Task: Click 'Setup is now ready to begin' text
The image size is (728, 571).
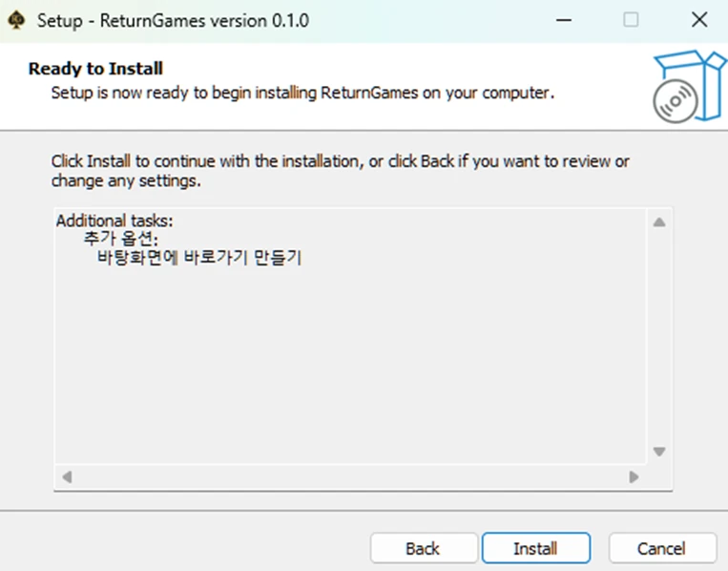Action: 302,93
